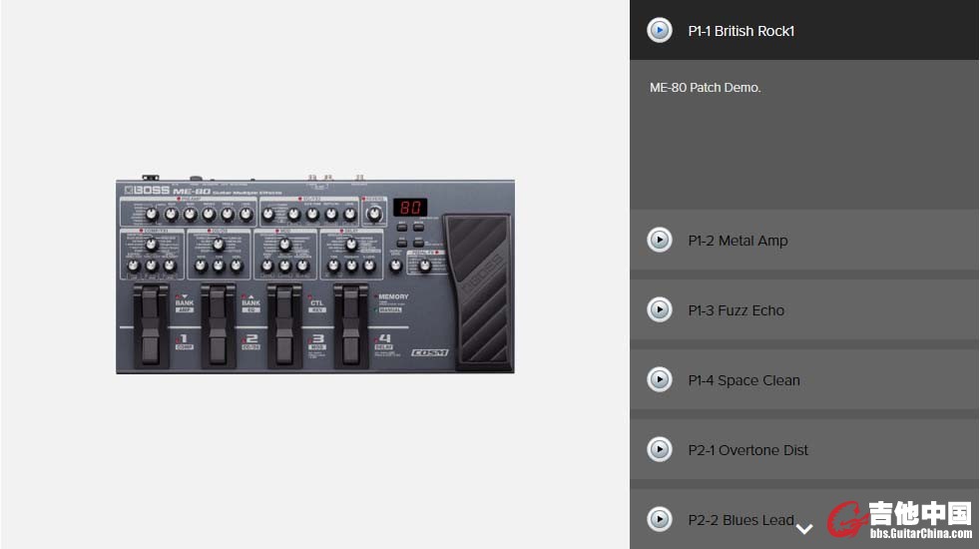Expand the P2-1 Overtone Dist patch row

(748, 450)
